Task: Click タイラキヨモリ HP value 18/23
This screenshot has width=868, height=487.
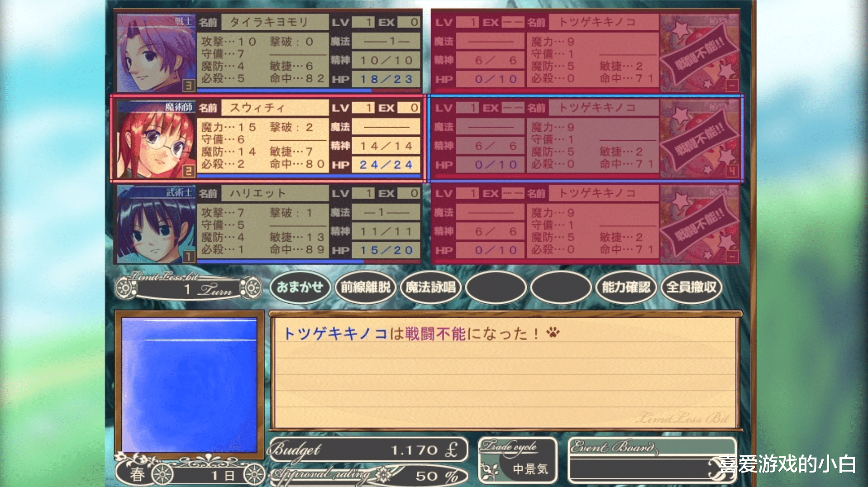Action: 386,79
